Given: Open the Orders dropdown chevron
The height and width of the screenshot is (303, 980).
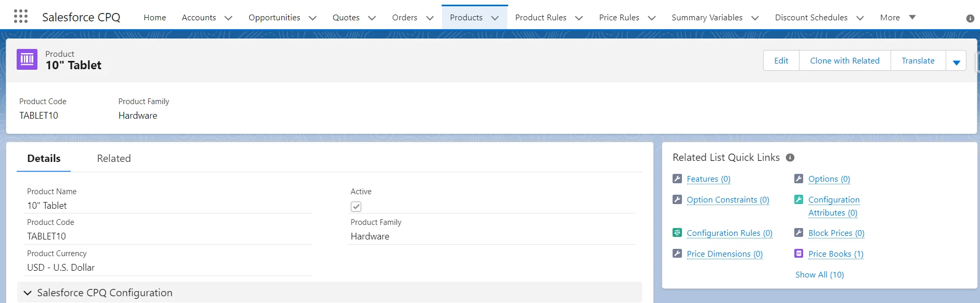Looking at the screenshot, I should (430, 18).
